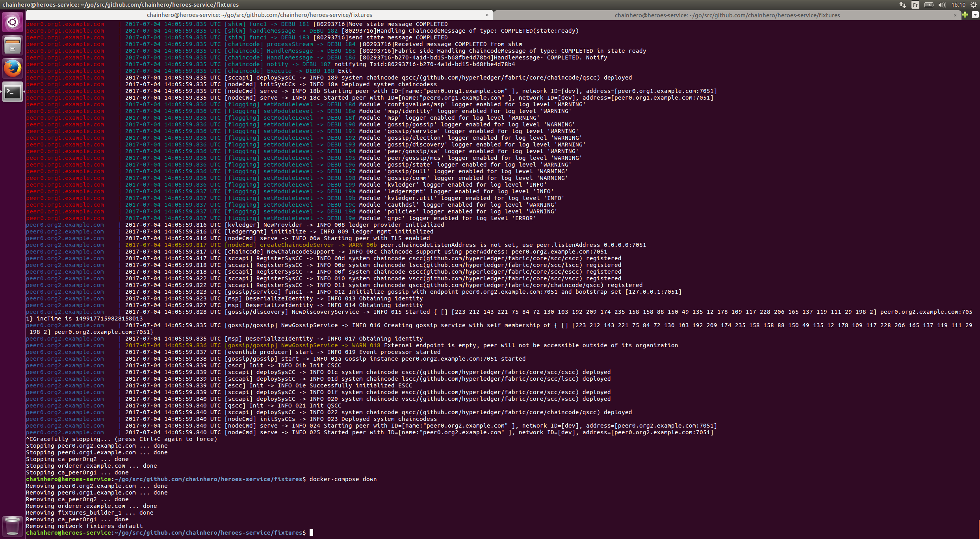Expand the terminal tab list dropdown

[975, 15]
